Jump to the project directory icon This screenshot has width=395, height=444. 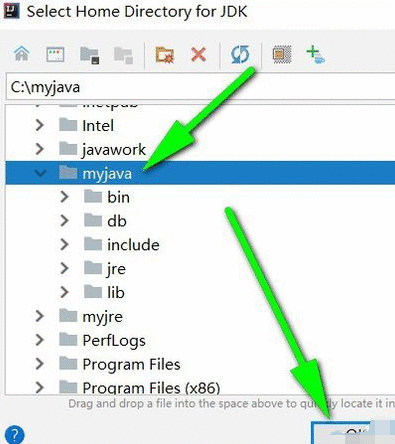(x=90, y=55)
